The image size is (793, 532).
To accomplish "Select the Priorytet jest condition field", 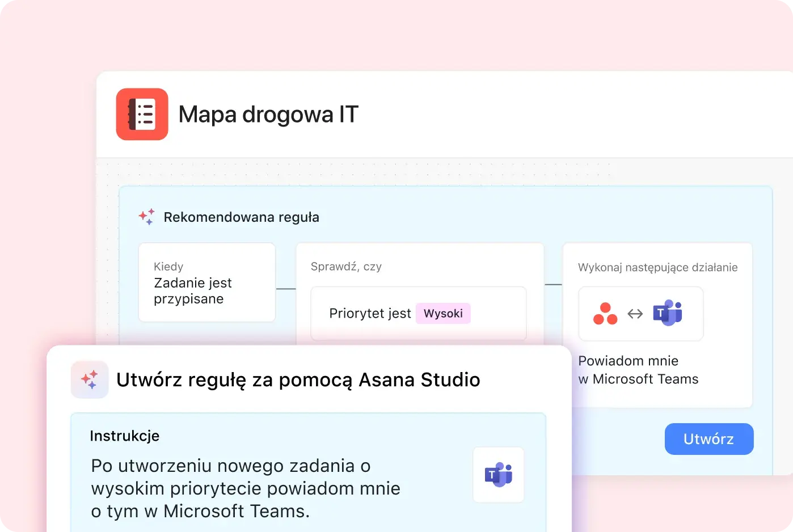I will [x=419, y=313].
